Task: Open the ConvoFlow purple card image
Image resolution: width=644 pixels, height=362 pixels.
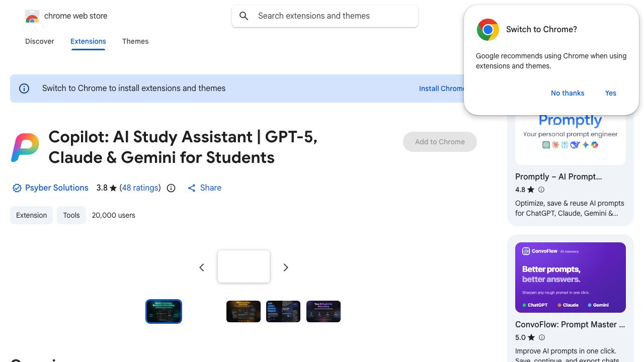Action: (571, 278)
